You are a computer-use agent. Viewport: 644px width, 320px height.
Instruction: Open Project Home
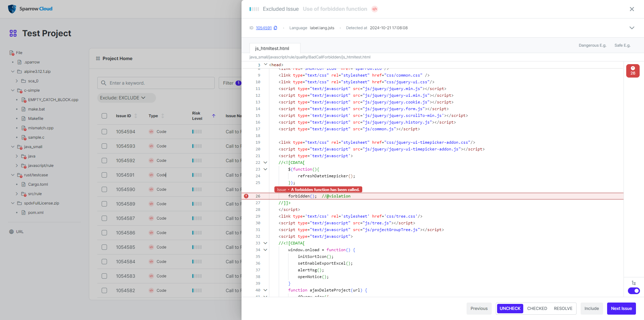[x=117, y=58]
